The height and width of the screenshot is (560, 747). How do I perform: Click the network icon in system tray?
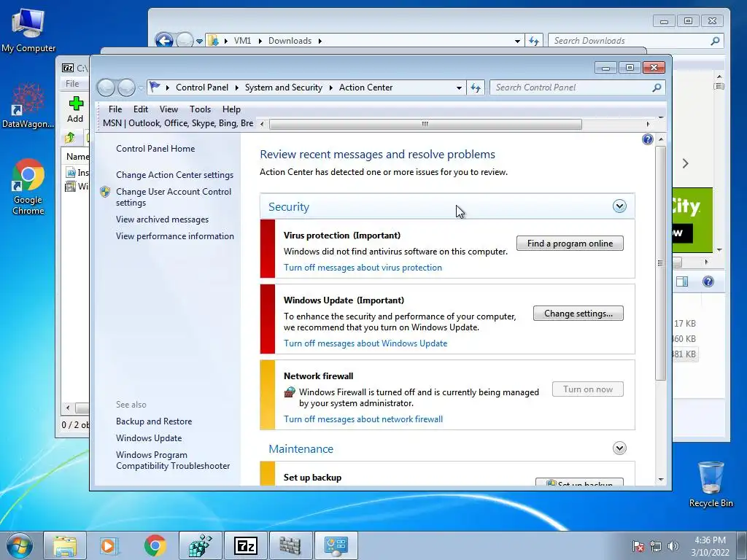[x=656, y=546]
